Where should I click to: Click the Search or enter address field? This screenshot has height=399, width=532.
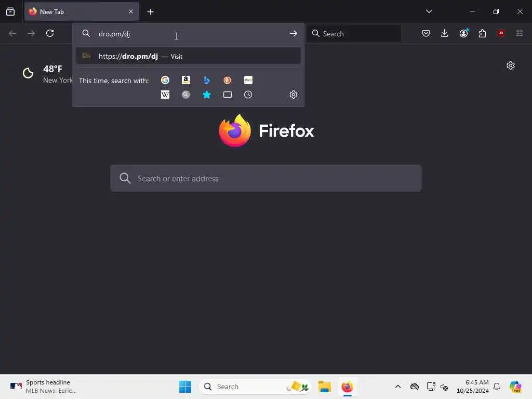[266, 179]
